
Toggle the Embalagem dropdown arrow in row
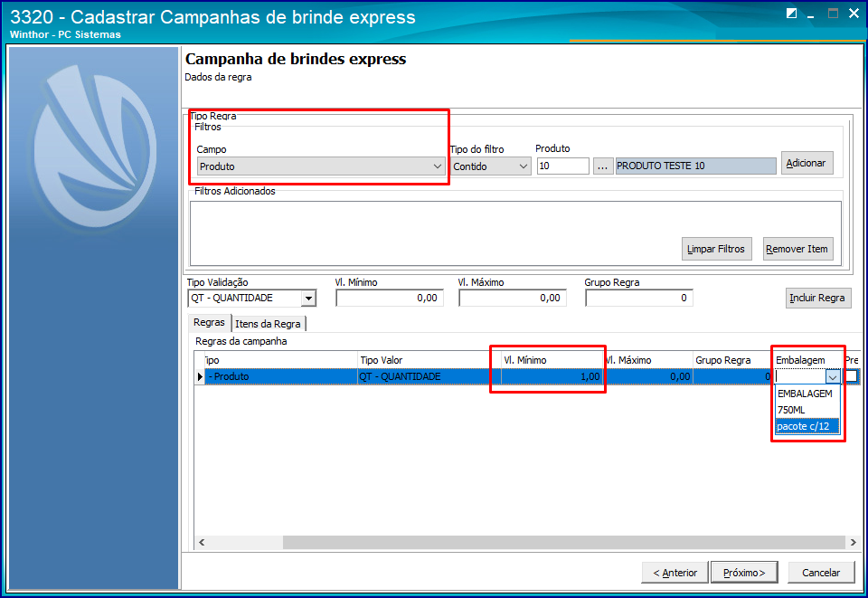833,377
